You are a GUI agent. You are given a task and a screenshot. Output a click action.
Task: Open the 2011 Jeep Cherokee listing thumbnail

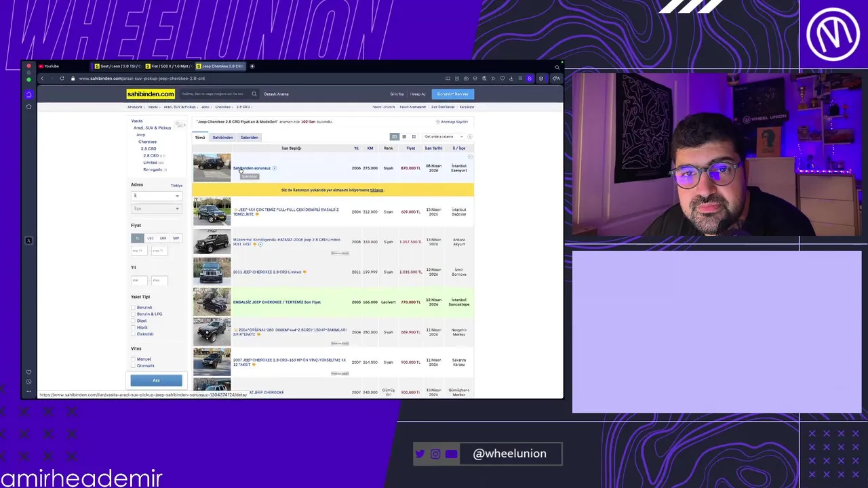pos(212,272)
